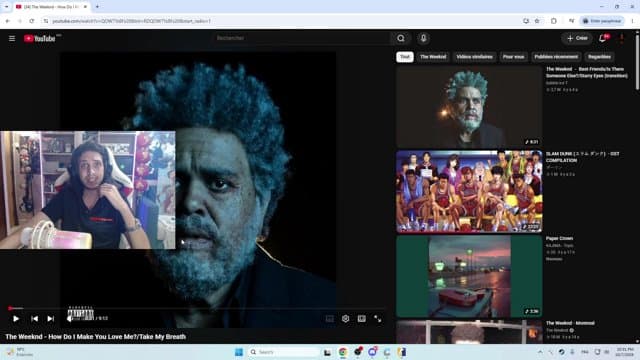Click the Windows taskbar Search box
The height and width of the screenshot is (360, 640).
point(283,352)
